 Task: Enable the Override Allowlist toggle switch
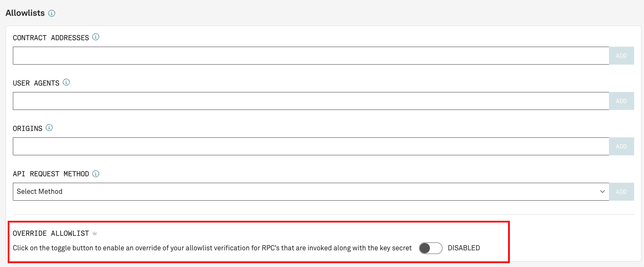pos(430,248)
